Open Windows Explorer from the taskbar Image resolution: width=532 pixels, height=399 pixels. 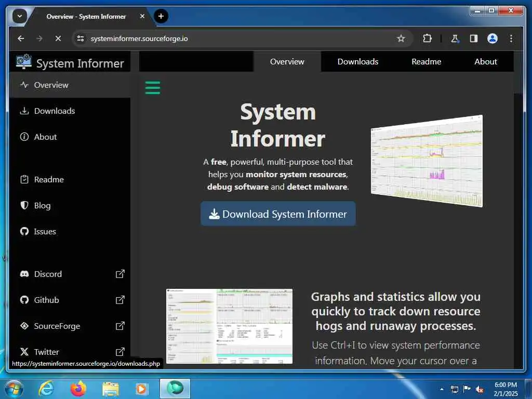coord(110,389)
